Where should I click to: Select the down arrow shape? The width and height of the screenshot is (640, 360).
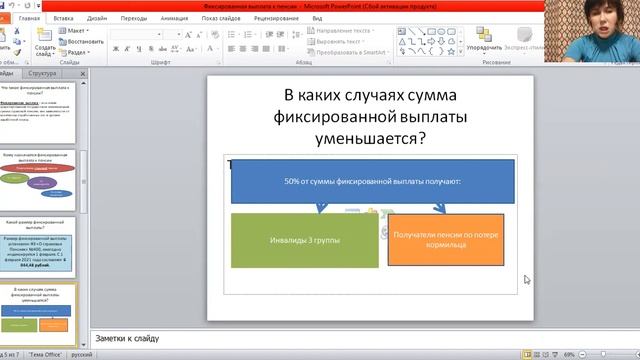point(441,42)
